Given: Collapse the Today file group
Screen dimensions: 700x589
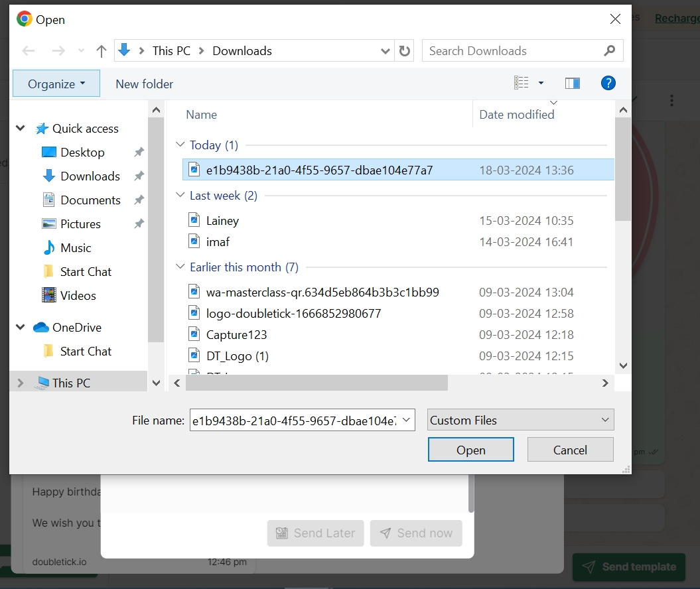Looking at the screenshot, I should tap(180, 145).
